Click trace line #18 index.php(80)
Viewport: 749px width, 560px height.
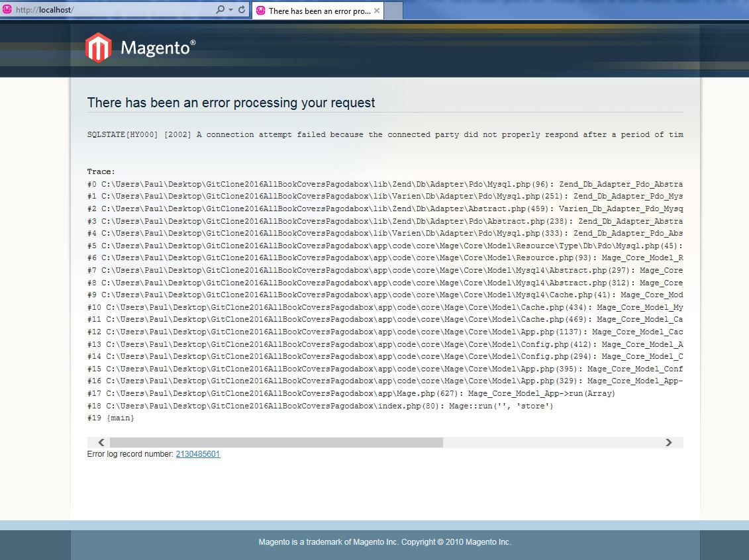coord(320,406)
